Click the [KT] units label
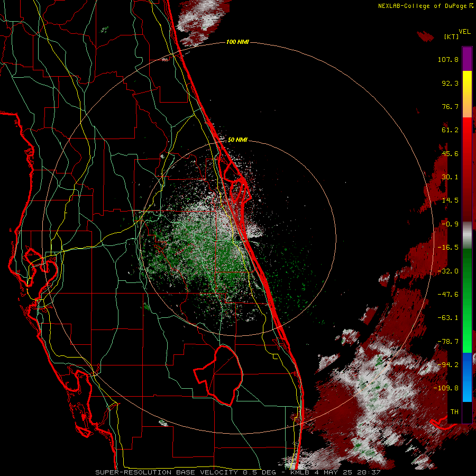 (x=451, y=36)
